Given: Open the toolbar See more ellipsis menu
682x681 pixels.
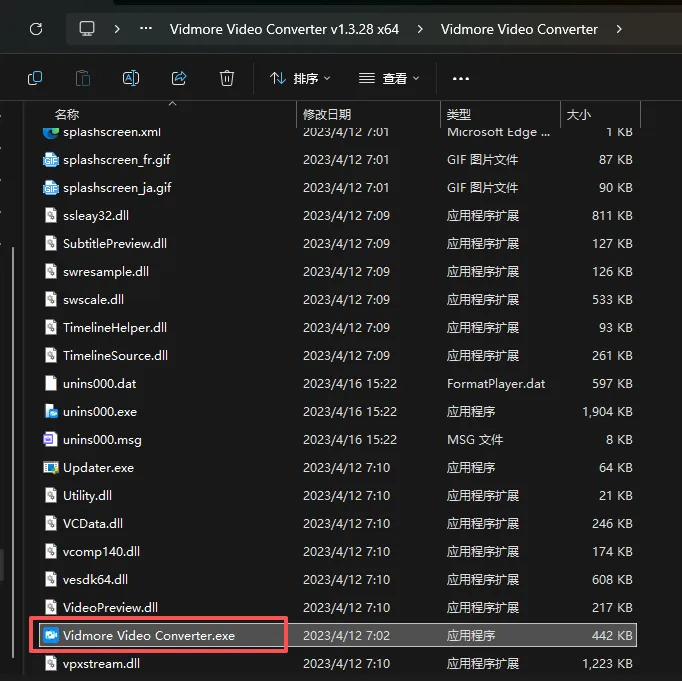Looking at the screenshot, I should 461,79.
